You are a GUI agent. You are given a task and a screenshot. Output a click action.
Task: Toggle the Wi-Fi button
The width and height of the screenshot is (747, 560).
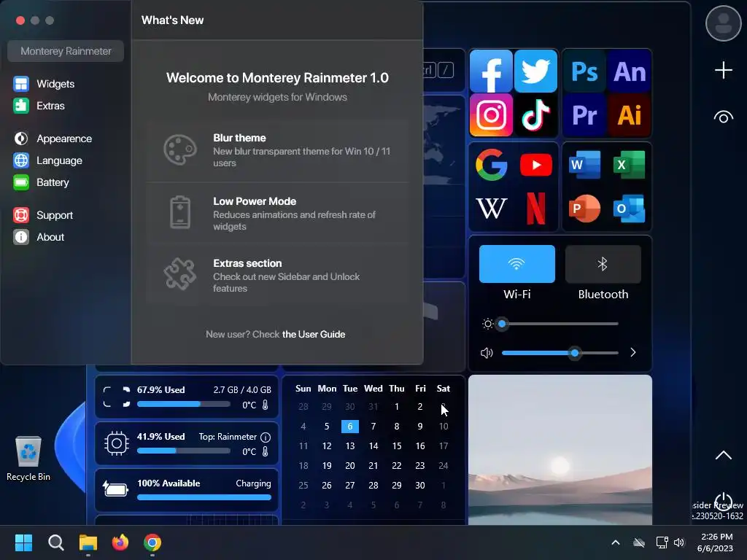tap(517, 264)
